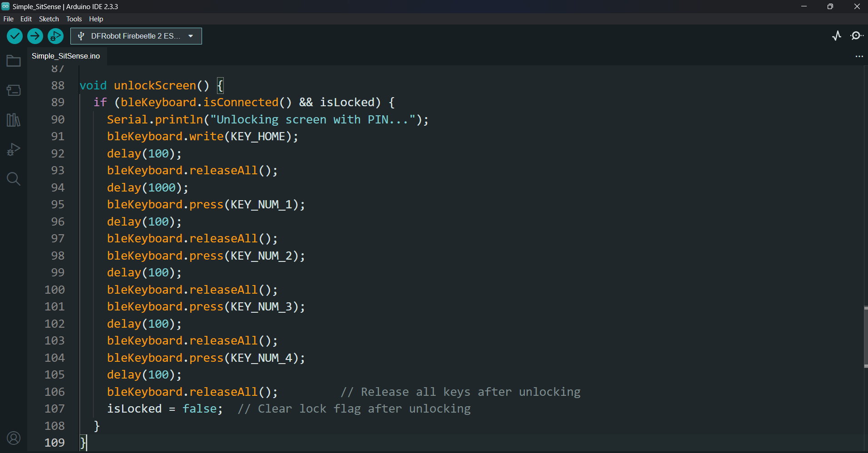Click the vertical editor scrollbar thumb
This screenshot has height=453, width=868.
(866, 337)
